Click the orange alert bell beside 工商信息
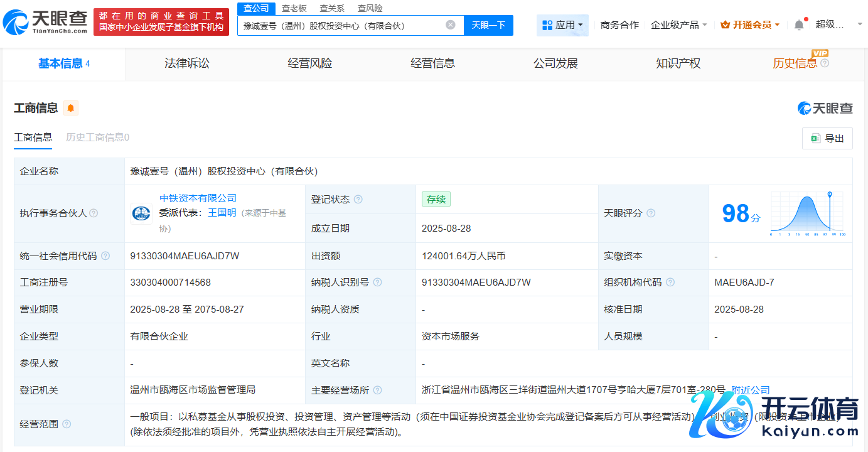Image resolution: width=868 pixels, height=452 pixels. 71,108
